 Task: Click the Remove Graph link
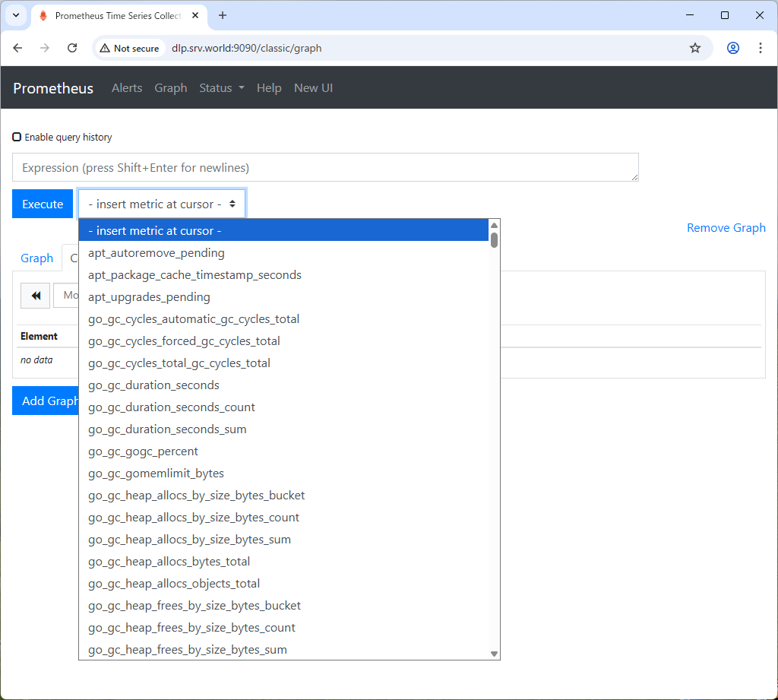point(726,228)
